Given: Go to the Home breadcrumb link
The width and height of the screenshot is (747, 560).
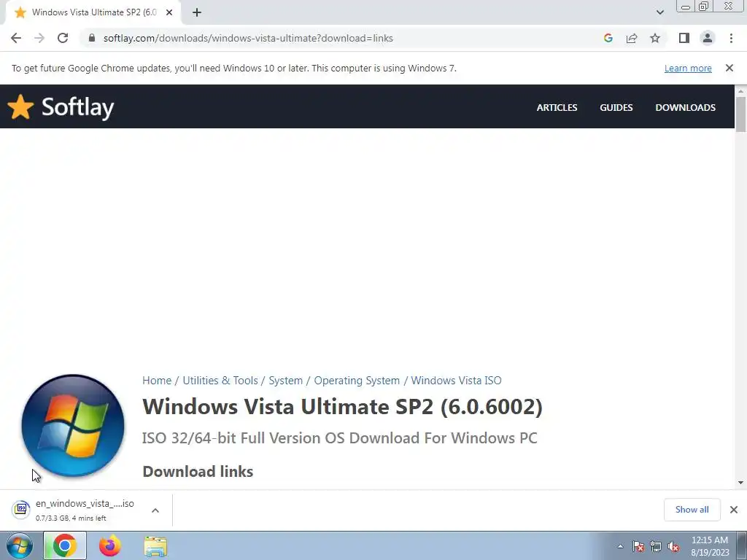Looking at the screenshot, I should (x=157, y=381).
